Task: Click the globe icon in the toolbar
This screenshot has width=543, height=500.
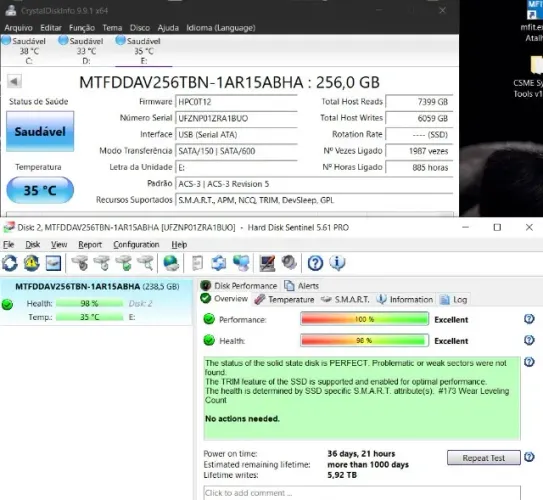Action: tap(171, 263)
